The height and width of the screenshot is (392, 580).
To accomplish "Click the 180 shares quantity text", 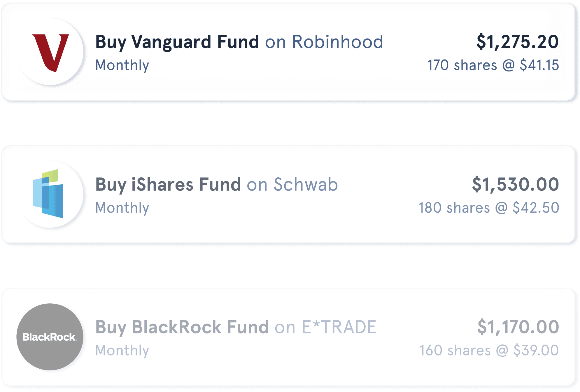I will 454,208.
